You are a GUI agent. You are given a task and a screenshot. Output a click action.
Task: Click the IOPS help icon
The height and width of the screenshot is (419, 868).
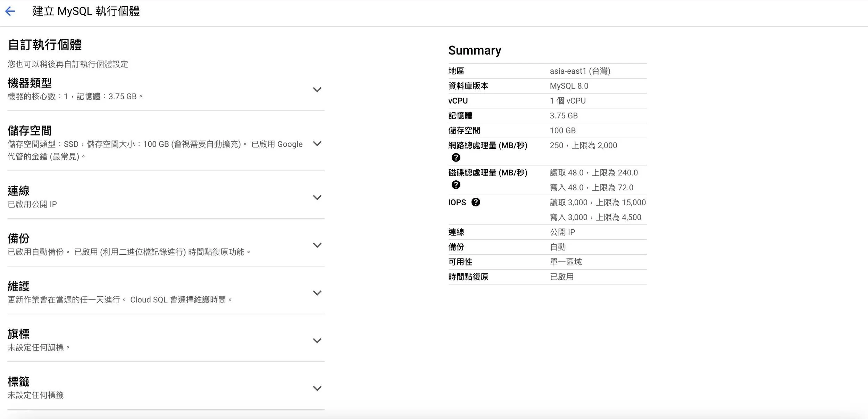[476, 202]
